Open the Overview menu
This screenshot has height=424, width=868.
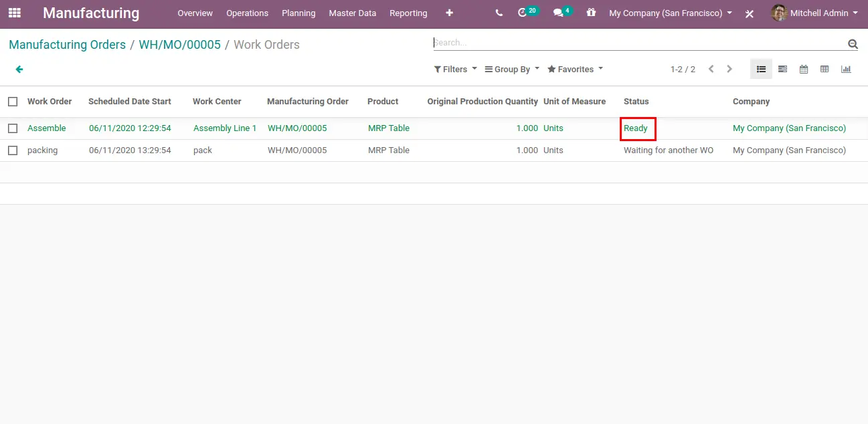[195, 13]
